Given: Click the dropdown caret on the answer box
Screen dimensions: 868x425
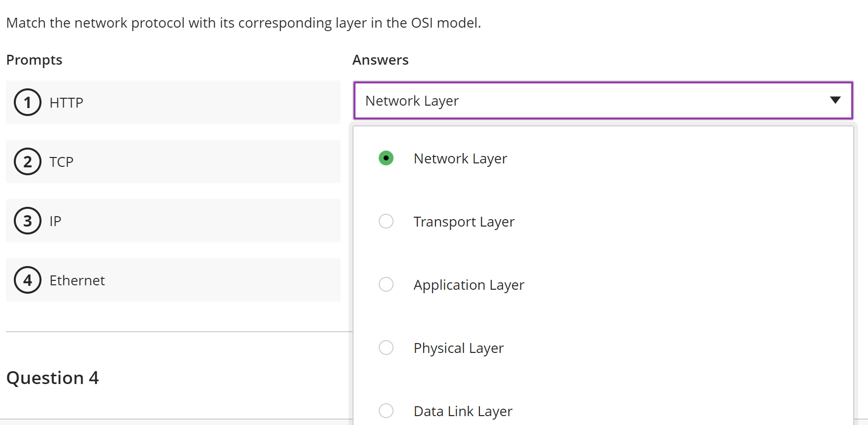Looking at the screenshot, I should tap(835, 100).
